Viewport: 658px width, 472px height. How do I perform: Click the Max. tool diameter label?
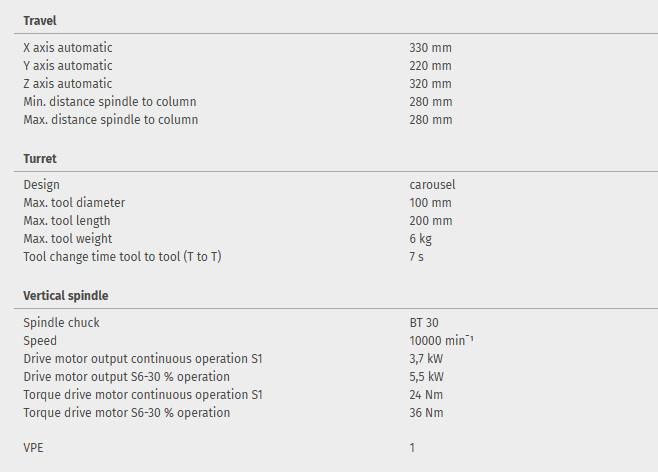pos(74,202)
